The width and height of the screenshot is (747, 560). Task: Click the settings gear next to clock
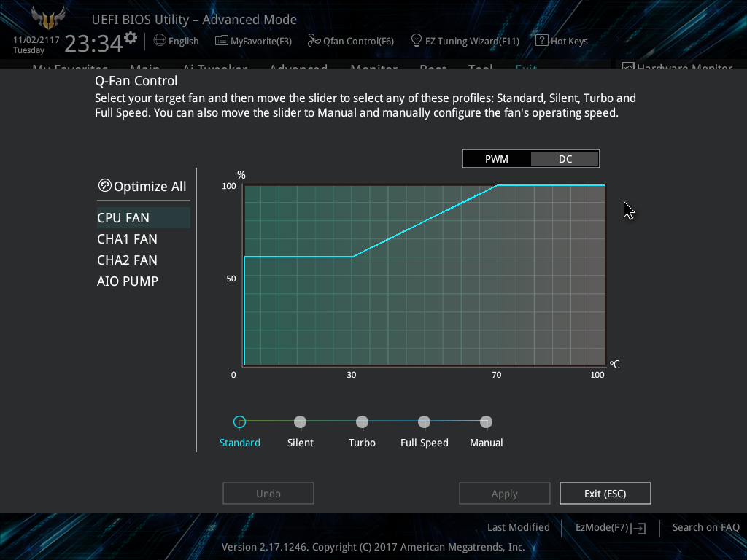point(131,38)
